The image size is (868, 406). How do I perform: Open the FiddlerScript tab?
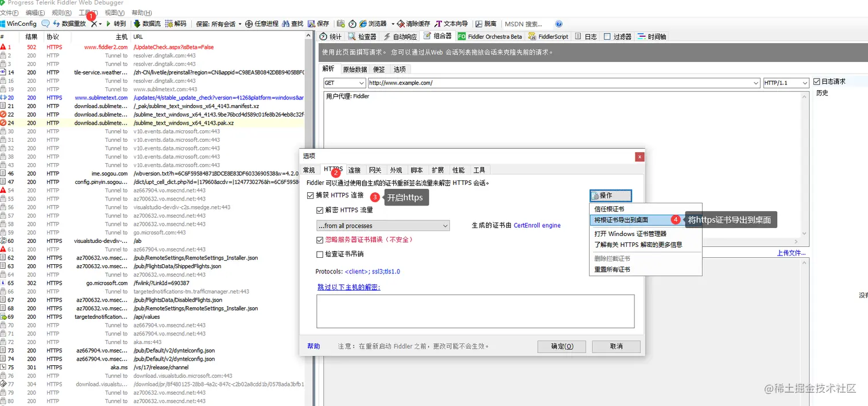tap(549, 36)
